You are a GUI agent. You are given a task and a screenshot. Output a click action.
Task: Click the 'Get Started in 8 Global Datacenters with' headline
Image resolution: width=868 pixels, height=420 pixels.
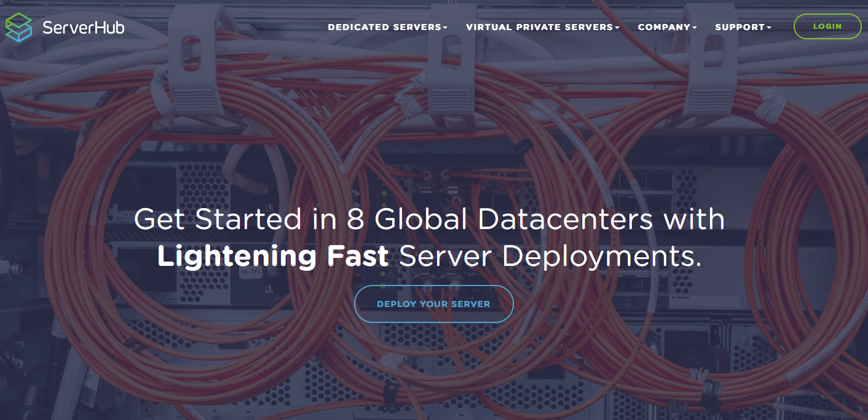click(x=429, y=219)
